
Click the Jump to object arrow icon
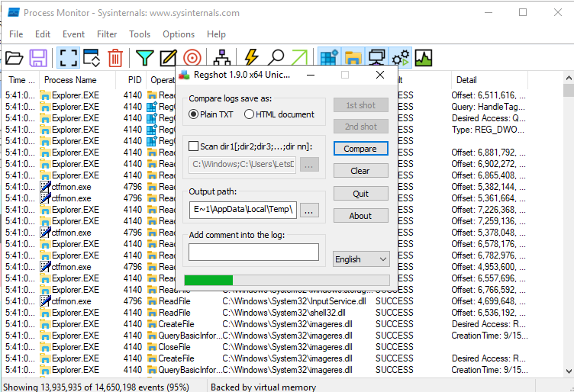click(300, 58)
